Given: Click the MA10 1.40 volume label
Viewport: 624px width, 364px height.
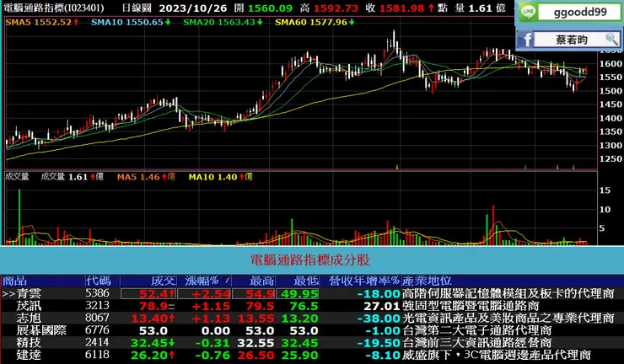Looking at the screenshot, I should click(220, 177).
